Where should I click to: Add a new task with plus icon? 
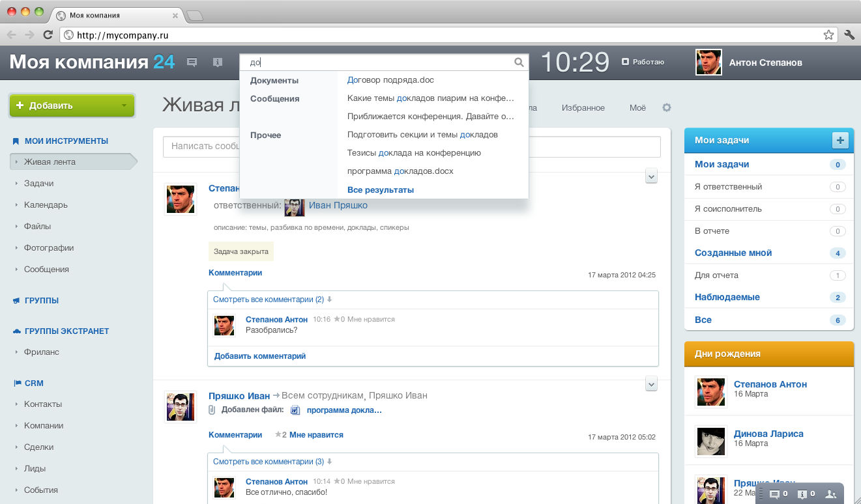tap(840, 140)
